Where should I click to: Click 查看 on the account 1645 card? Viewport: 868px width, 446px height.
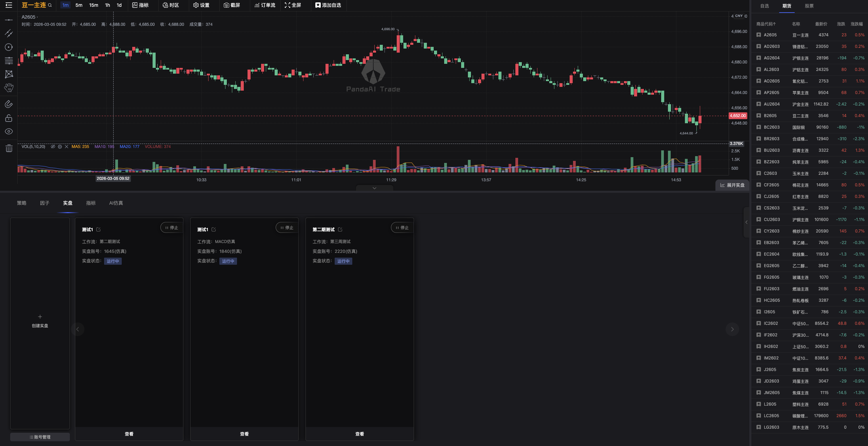tap(129, 434)
